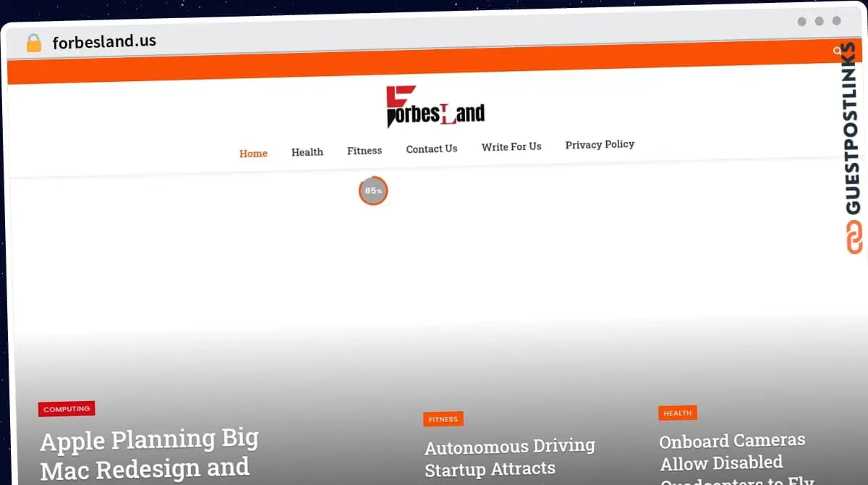
Task: Click the ForbesLand logo
Action: coord(435,107)
